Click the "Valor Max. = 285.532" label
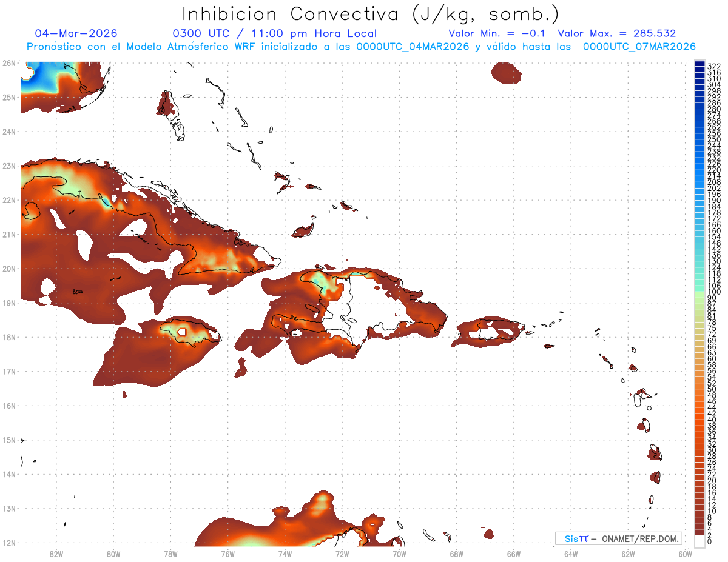728x562 pixels. 617,33
